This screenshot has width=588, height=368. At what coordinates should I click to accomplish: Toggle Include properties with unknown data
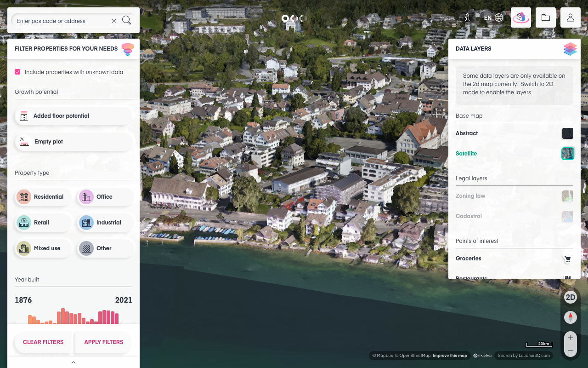[x=17, y=72]
